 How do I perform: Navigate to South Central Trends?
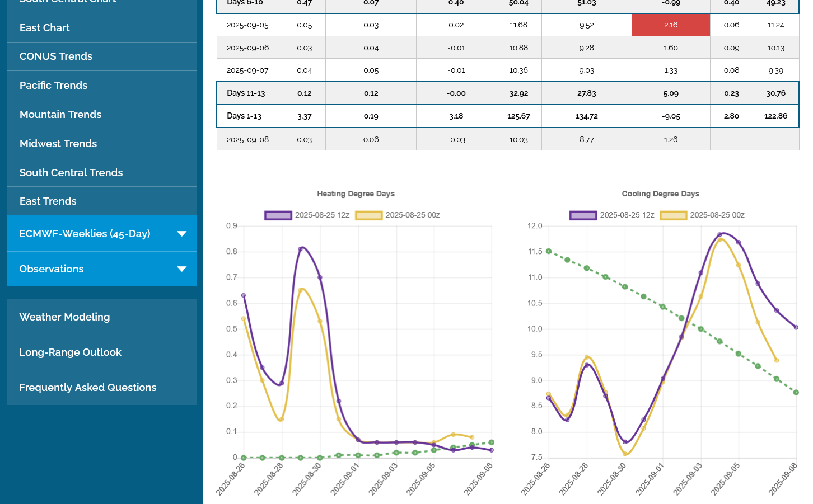pos(71,173)
